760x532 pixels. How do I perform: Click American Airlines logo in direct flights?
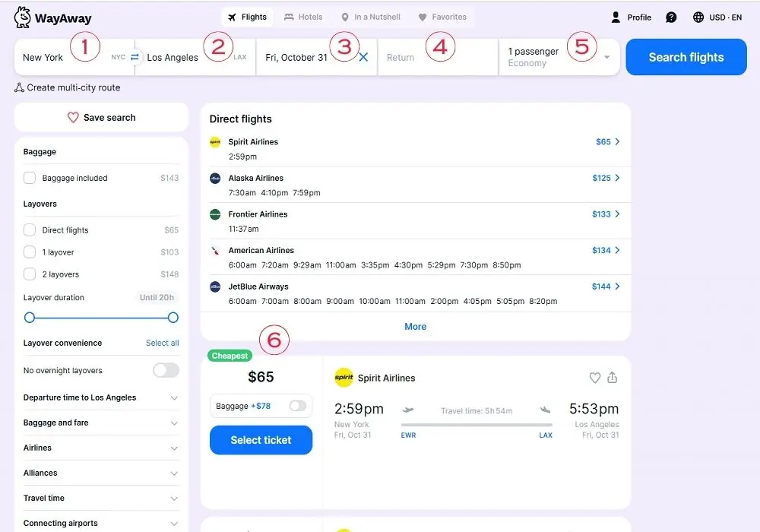click(x=215, y=251)
